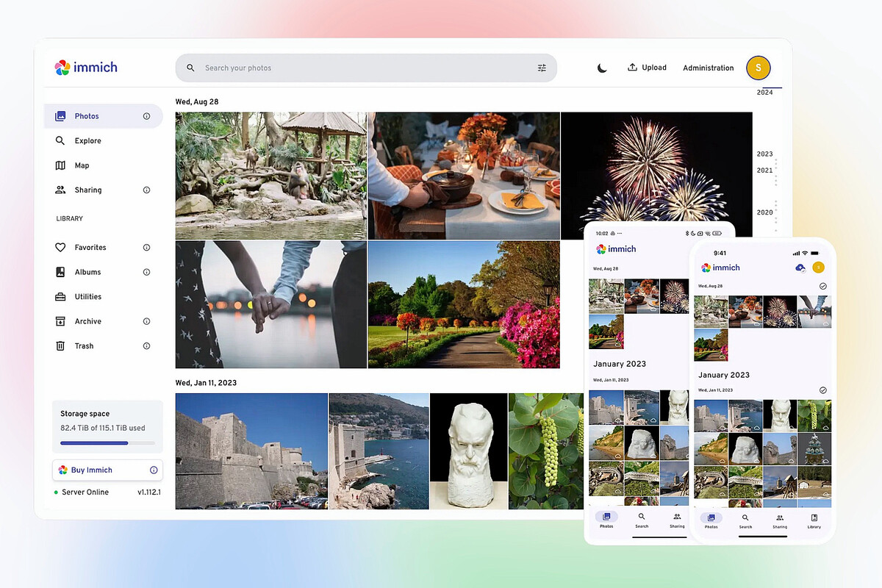Open the Archive section
Image resolution: width=882 pixels, height=588 pixels.
[87, 321]
